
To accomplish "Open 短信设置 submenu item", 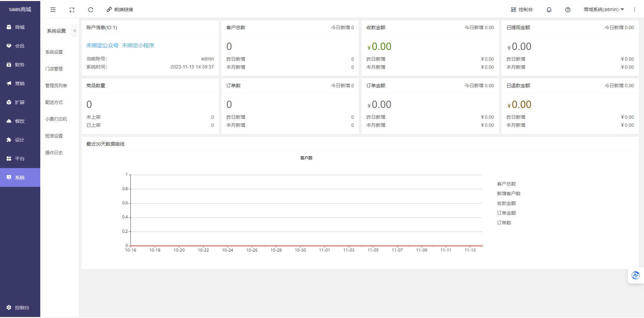I will 54,136.
